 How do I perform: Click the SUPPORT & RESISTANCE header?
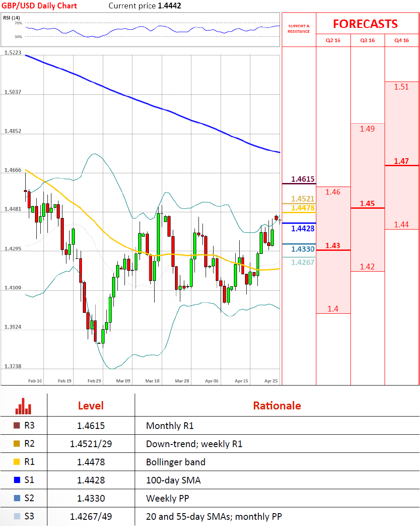click(299, 28)
